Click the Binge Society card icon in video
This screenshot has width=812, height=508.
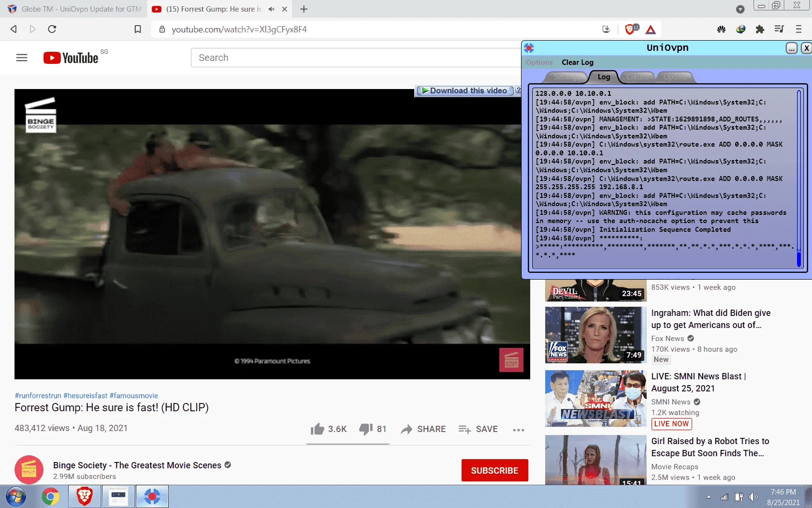[511, 360]
